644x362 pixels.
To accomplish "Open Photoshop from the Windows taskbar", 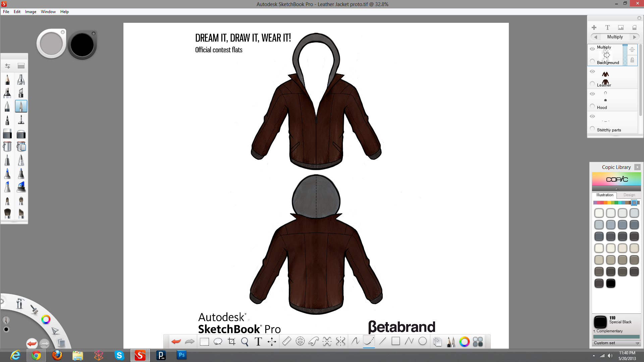I will tap(181, 355).
